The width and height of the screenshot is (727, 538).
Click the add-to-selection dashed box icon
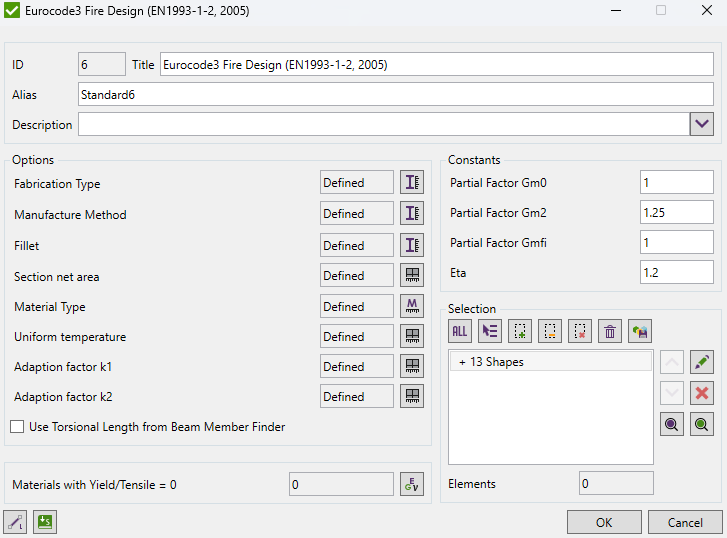click(x=520, y=331)
